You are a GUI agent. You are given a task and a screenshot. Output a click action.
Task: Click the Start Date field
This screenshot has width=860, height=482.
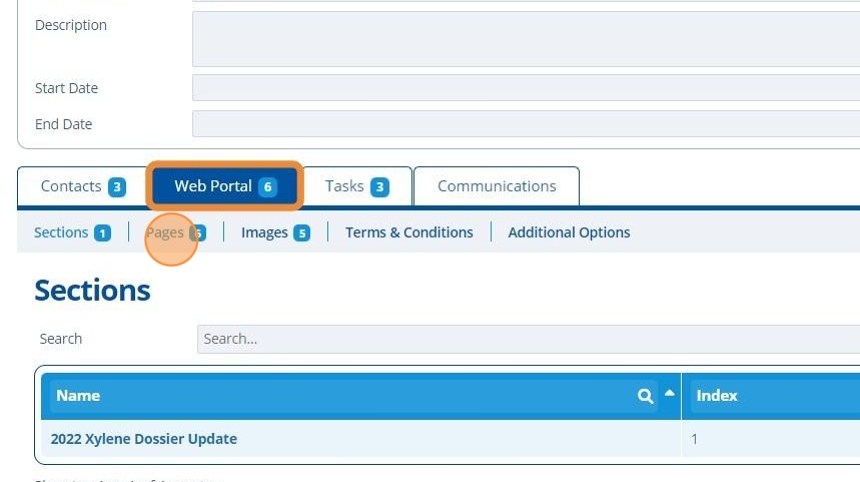[520, 88]
